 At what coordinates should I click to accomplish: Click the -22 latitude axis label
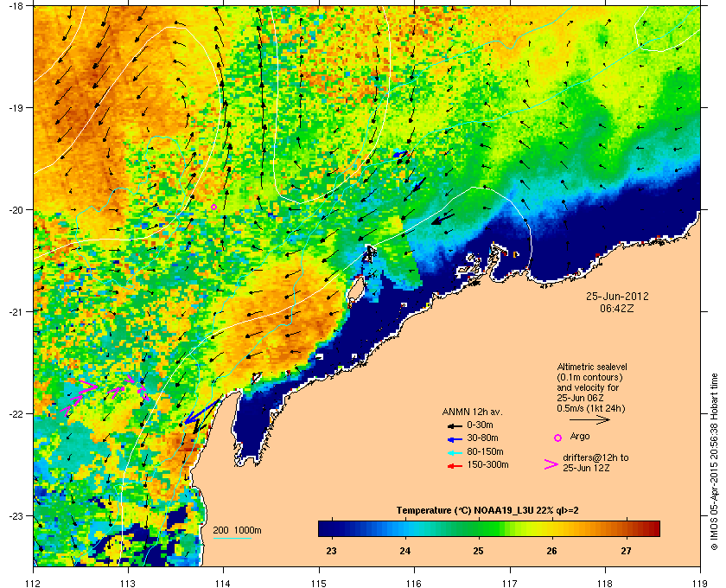click(15, 414)
